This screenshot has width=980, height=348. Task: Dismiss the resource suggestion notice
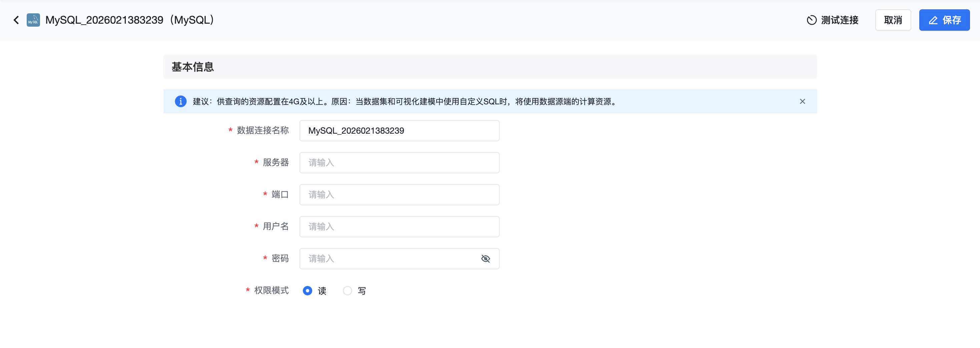click(x=802, y=102)
